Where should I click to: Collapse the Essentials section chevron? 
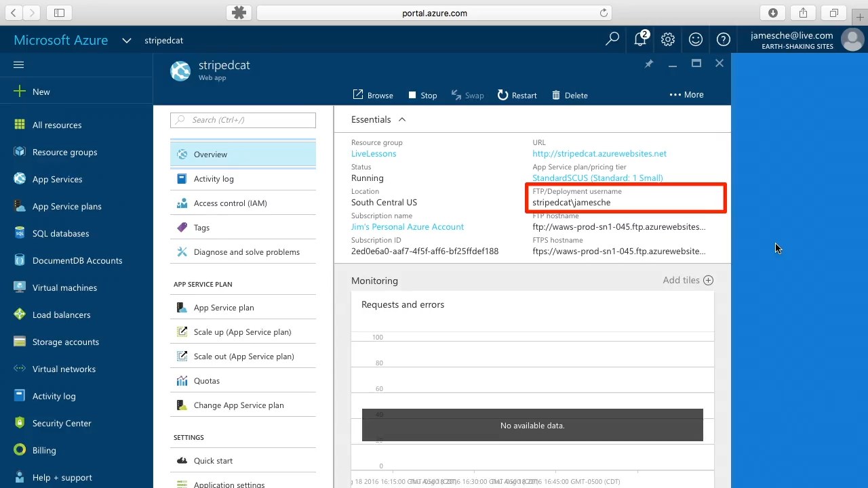(x=401, y=119)
